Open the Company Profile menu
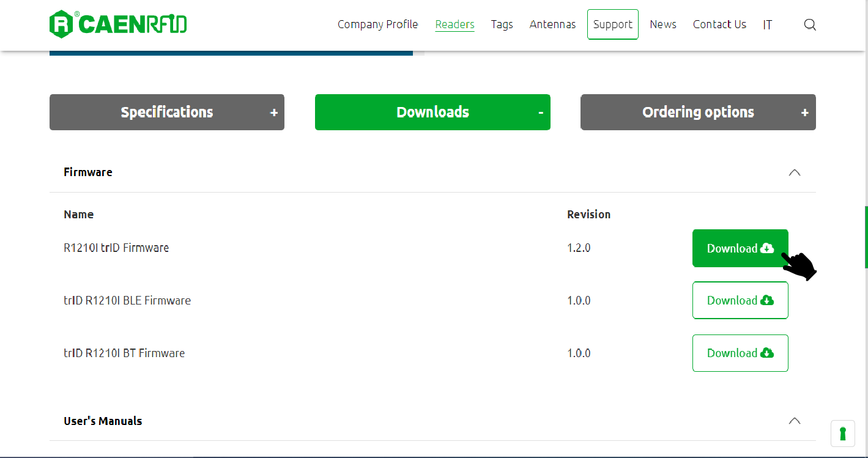Screen dimensions: 868x458 tap(377, 24)
